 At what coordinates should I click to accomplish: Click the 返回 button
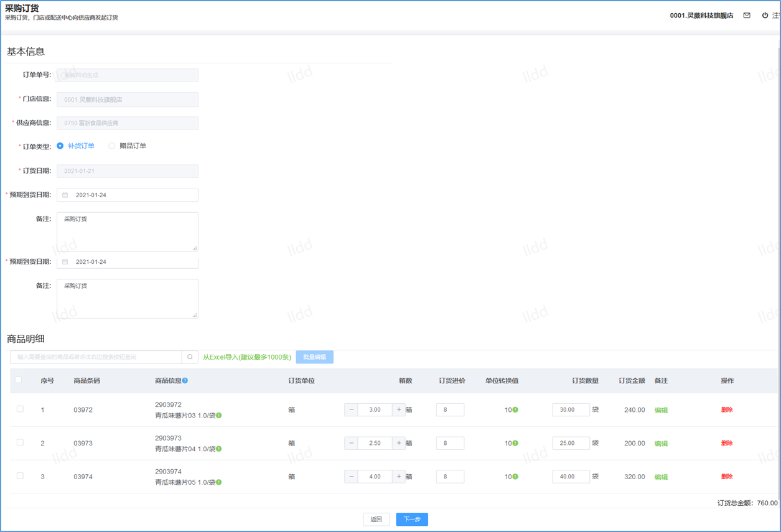376,520
